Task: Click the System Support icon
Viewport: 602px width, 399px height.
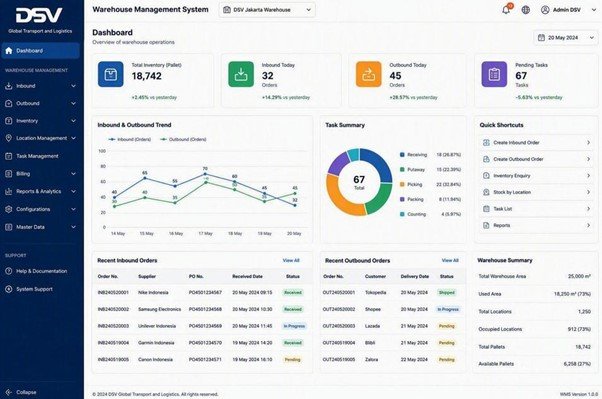Action: point(8,289)
